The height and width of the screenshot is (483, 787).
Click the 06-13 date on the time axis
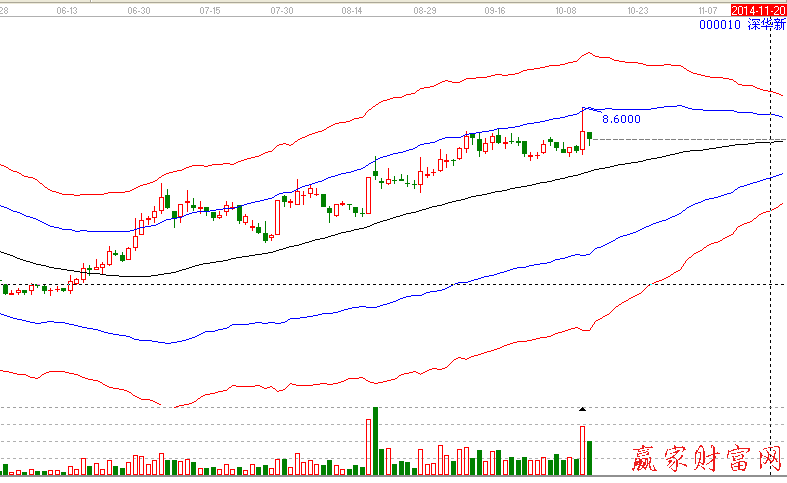pos(68,9)
